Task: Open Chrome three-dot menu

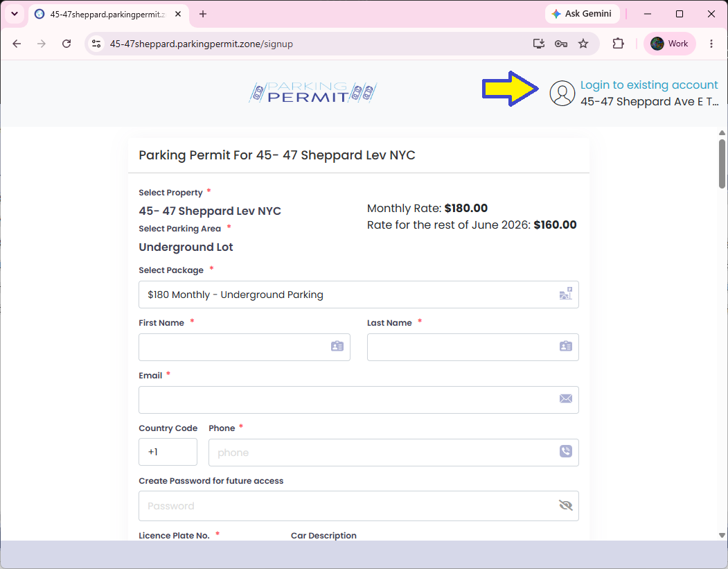Action: [711, 44]
